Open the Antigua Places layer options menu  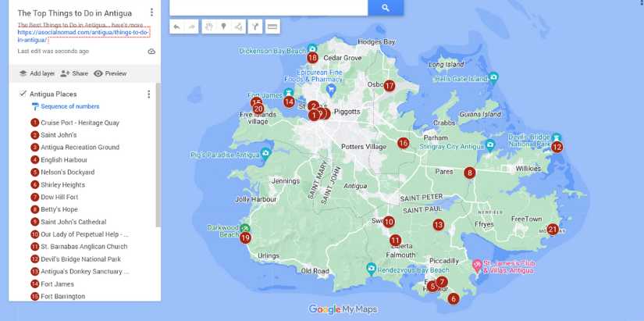[148, 95]
